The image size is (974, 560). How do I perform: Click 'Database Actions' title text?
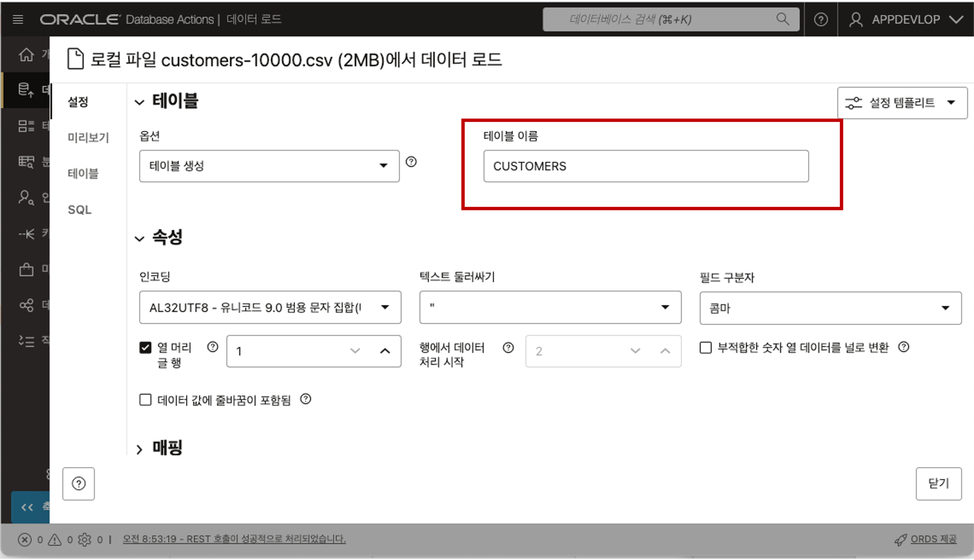(x=169, y=19)
